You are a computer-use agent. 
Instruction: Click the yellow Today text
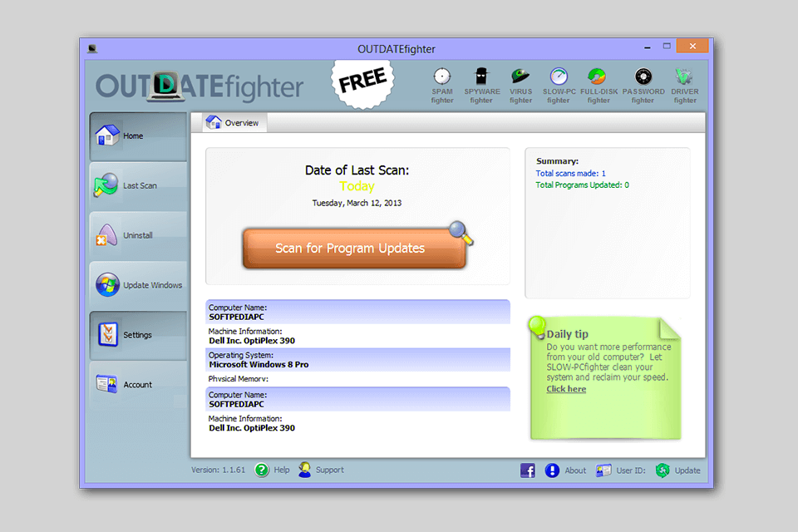[x=357, y=186]
